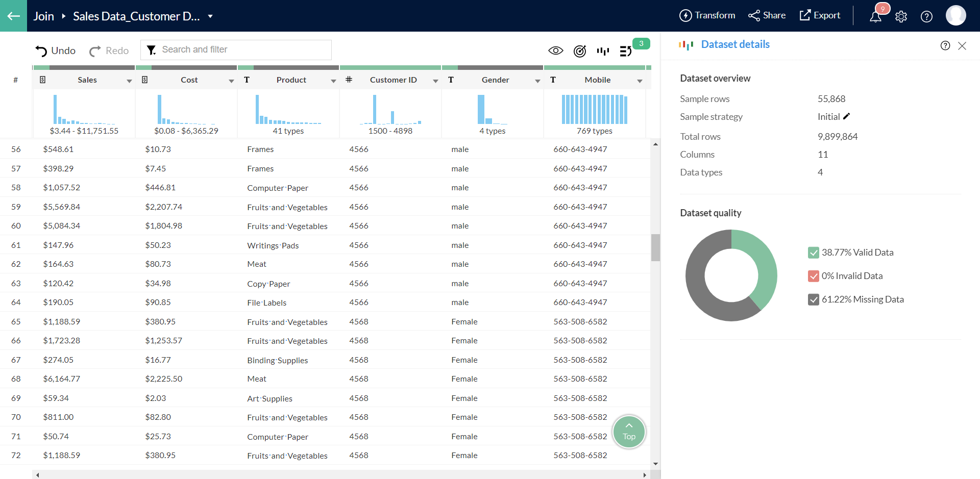Open help icon in Dataset details panel

coord(945,45)
